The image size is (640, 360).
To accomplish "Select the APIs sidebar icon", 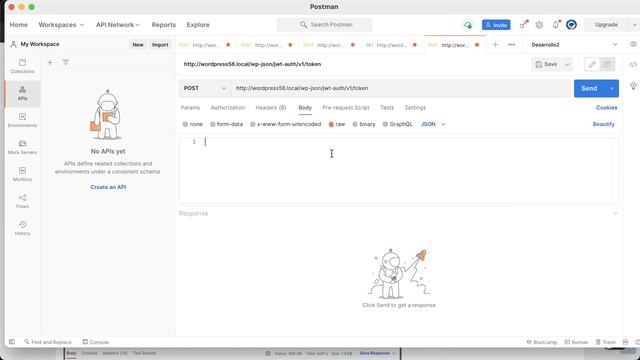I will coord(22,93).
